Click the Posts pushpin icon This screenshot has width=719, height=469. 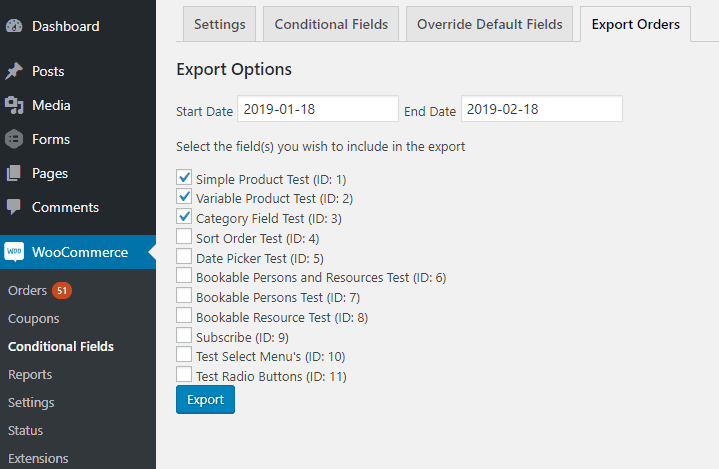[x=14, y=71]
